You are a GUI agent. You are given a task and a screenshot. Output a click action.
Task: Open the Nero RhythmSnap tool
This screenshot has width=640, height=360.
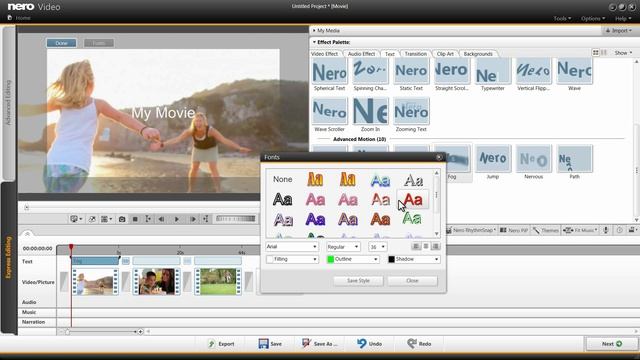coord(471,230)
